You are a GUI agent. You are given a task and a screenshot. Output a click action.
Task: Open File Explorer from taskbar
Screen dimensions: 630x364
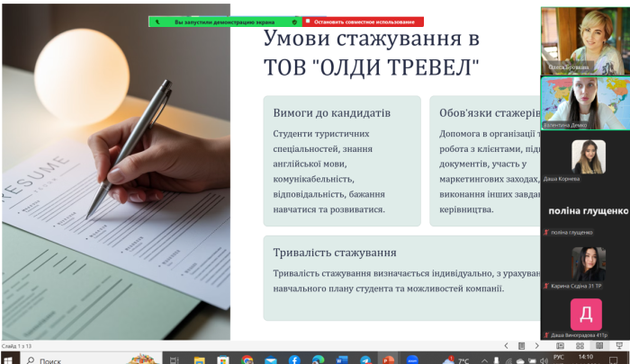pos(199,360)
